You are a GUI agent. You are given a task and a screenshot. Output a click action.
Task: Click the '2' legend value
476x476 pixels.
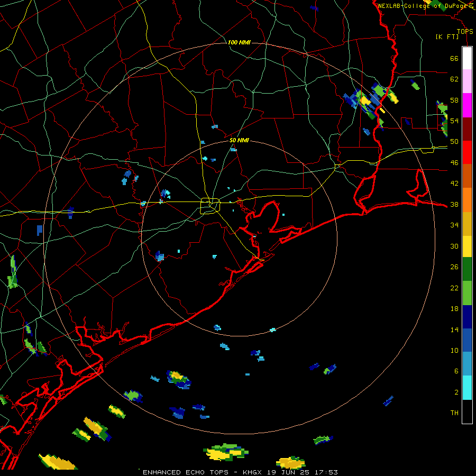pos(456,392)
